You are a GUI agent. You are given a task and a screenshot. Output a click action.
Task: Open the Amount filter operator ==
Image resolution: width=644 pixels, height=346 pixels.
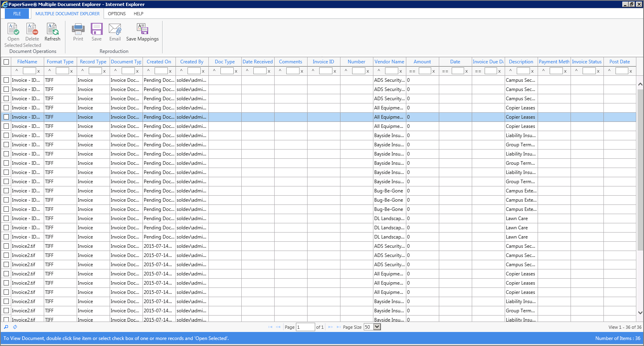click(x=412, y=71)
